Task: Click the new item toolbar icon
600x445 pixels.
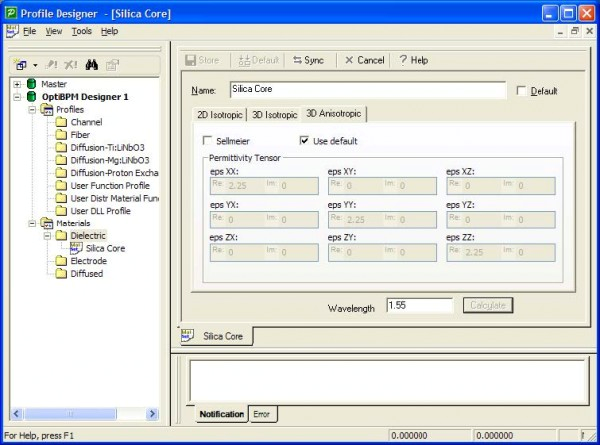Action: pyautogui.click(x=20, y=65)
